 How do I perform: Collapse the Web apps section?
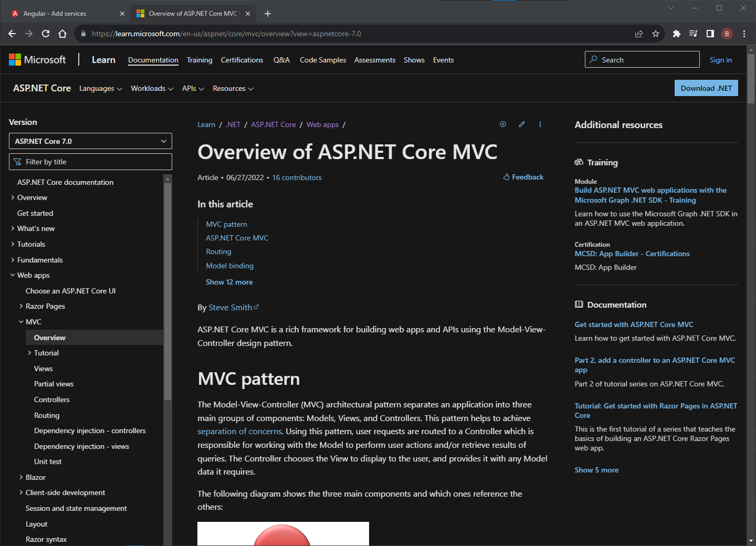12,275
